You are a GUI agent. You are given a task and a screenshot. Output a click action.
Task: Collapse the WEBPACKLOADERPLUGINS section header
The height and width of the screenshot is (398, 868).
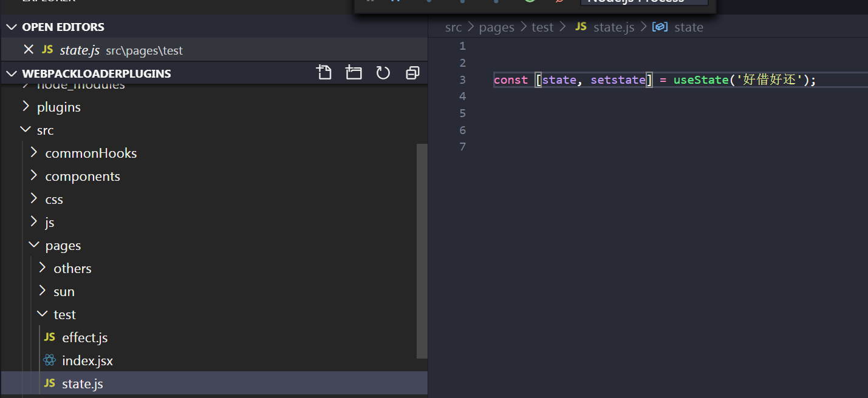tap(214, 73)
